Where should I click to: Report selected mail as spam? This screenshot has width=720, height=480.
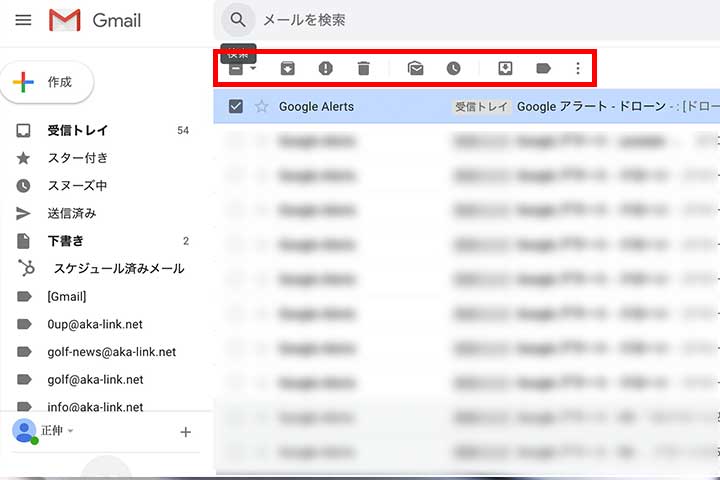326,68
